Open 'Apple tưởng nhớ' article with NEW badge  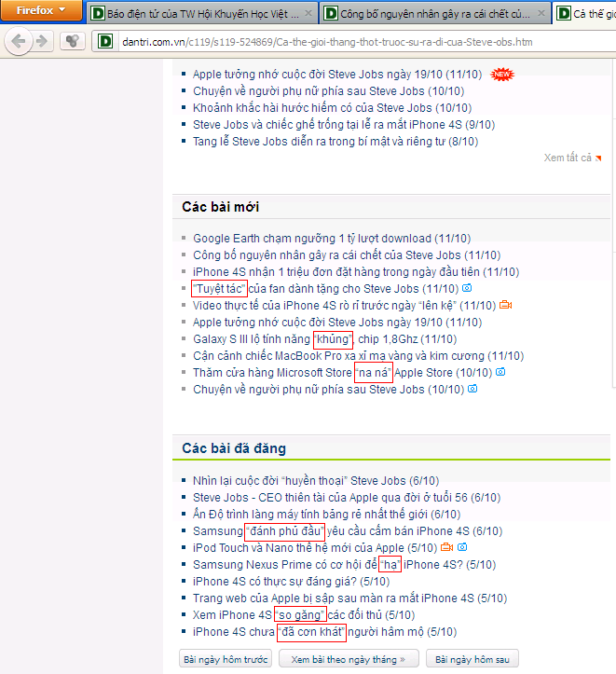337,75
